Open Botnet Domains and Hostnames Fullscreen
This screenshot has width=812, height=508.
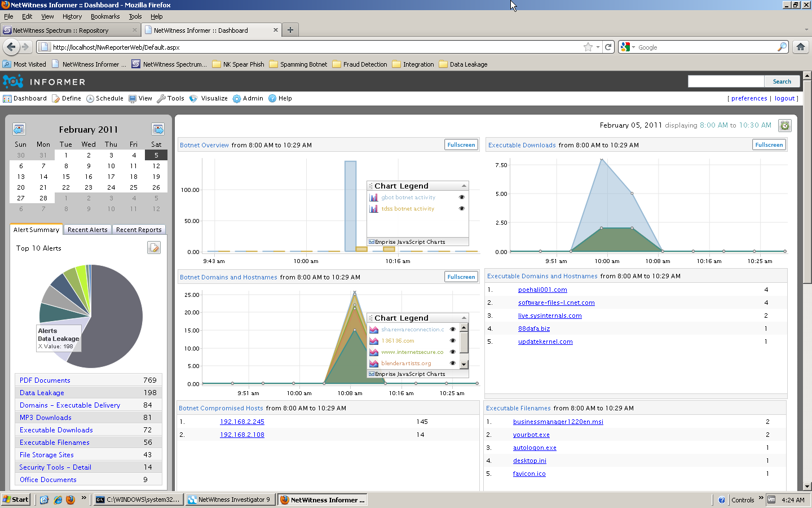coord(461,277)
